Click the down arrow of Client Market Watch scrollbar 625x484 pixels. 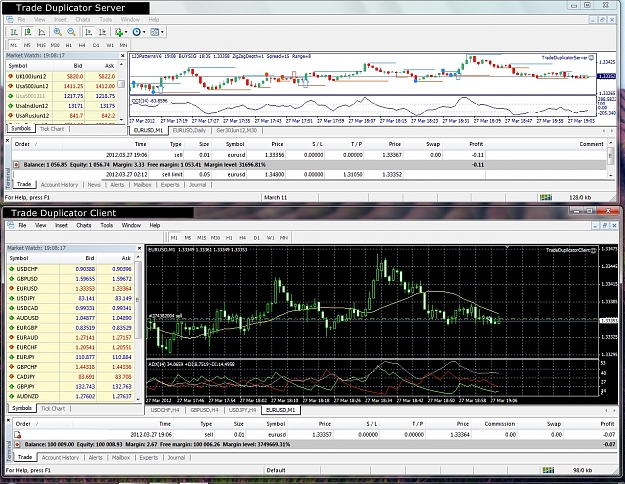[138, 399]
